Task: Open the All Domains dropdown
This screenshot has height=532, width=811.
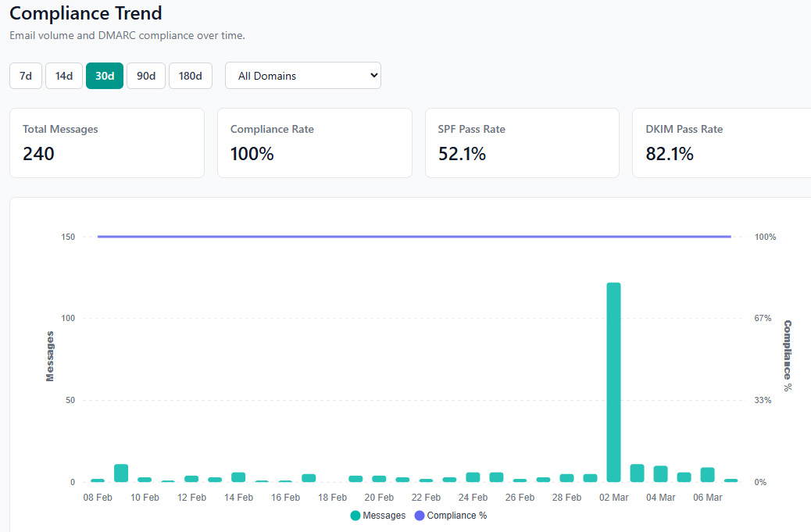Action: click(303, 76)
